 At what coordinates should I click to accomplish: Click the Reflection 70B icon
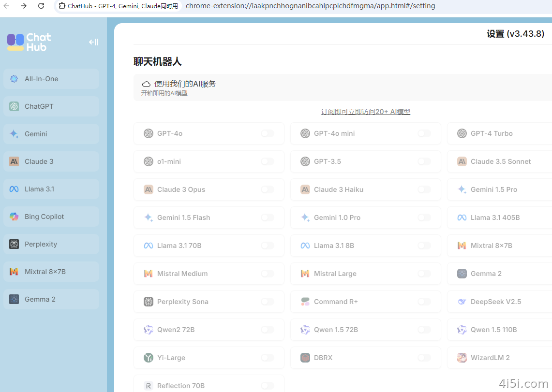coord(149,386)
